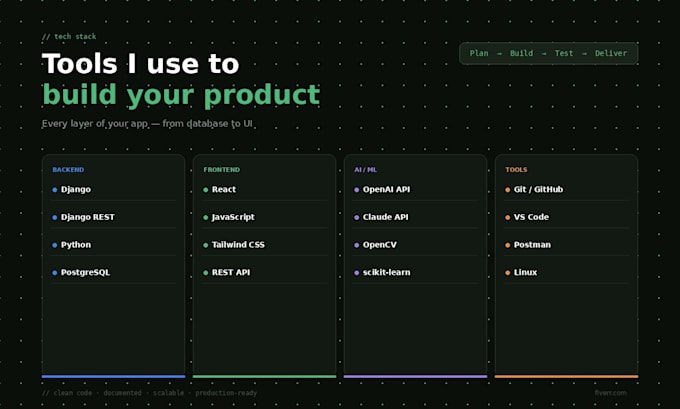Click the purple dot beside OpenCV
This screenshot has width=680, height=409.
coord(356,245)
